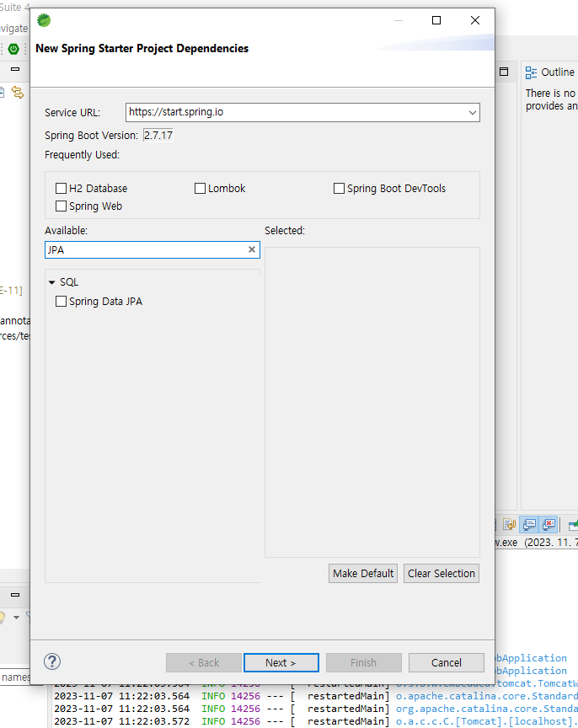The height and width of the screenshot is (728, 578).
Task: Toggle Word Wrap icon in Console toolbar
Action: pos(509,525)
